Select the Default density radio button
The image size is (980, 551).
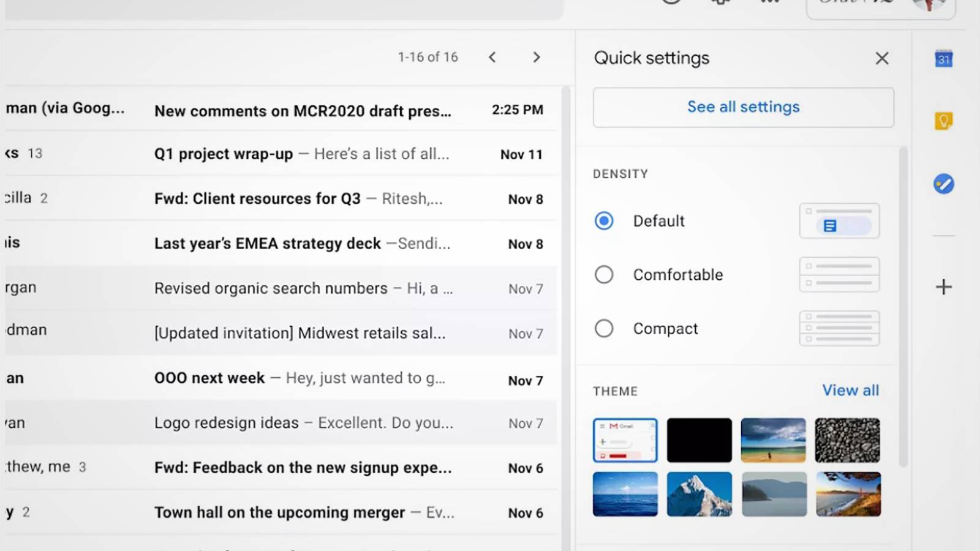pos(604,221)
